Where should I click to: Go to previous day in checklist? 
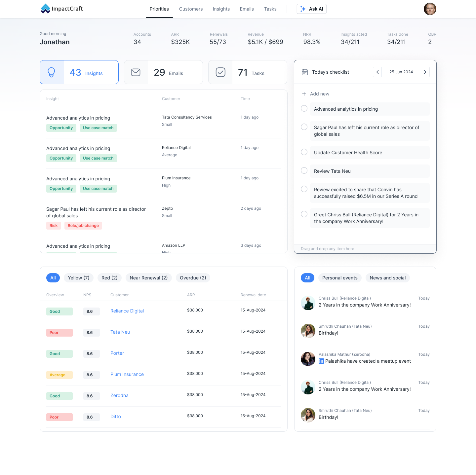coord(377,72)
